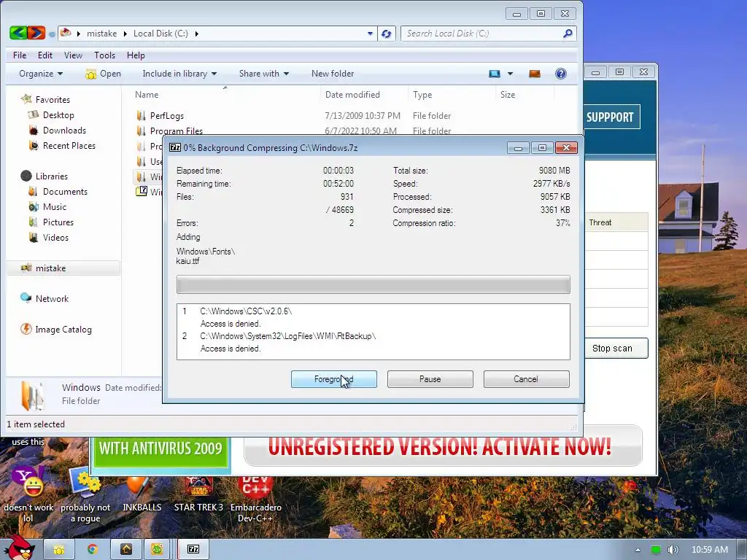Screen dimensions: 747x560
Task: Select Desktop icon in Favorites
Action: (34, 114)
